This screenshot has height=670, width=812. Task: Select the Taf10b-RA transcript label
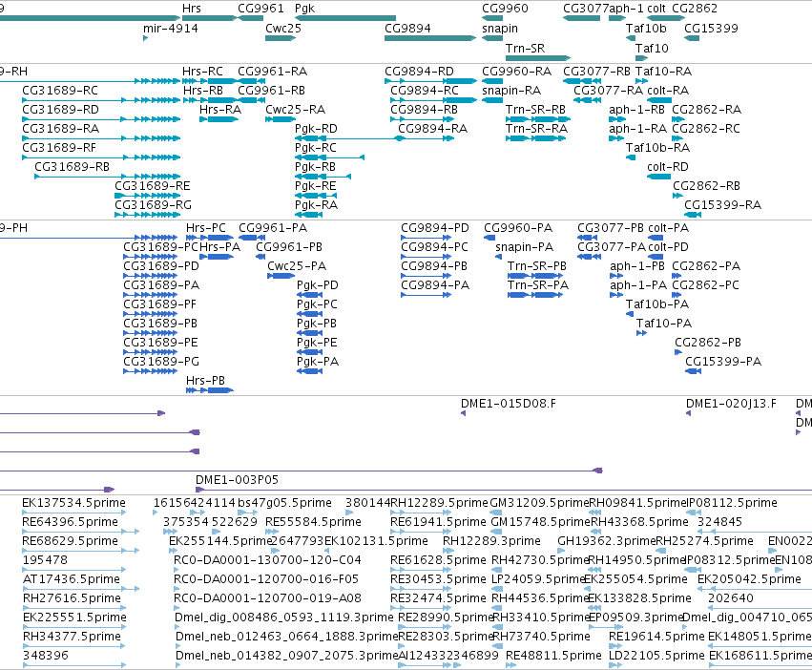[x=657, y=148]
